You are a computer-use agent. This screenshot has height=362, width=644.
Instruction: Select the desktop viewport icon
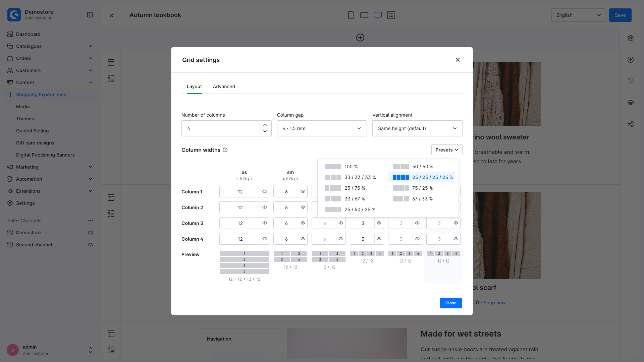click(x=378, y=15)
